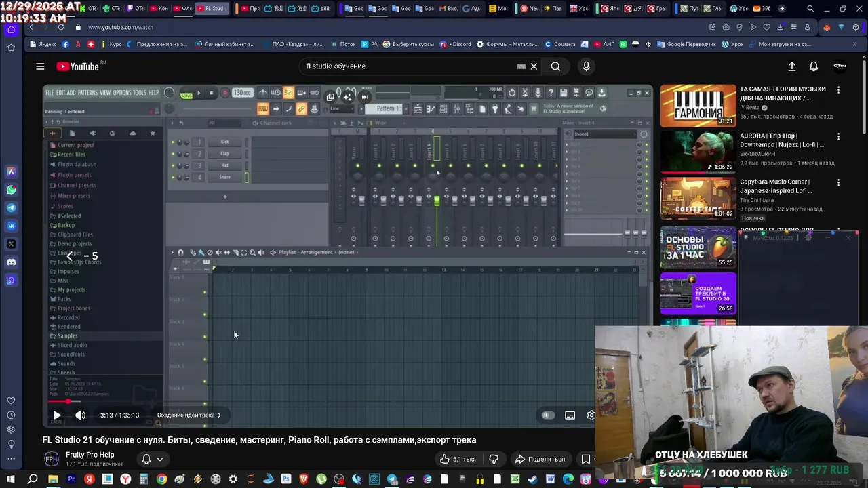Screen dimensions: 868x488
Task: Toggle YouTube autoplay switch
Action: tap(548, 415)
